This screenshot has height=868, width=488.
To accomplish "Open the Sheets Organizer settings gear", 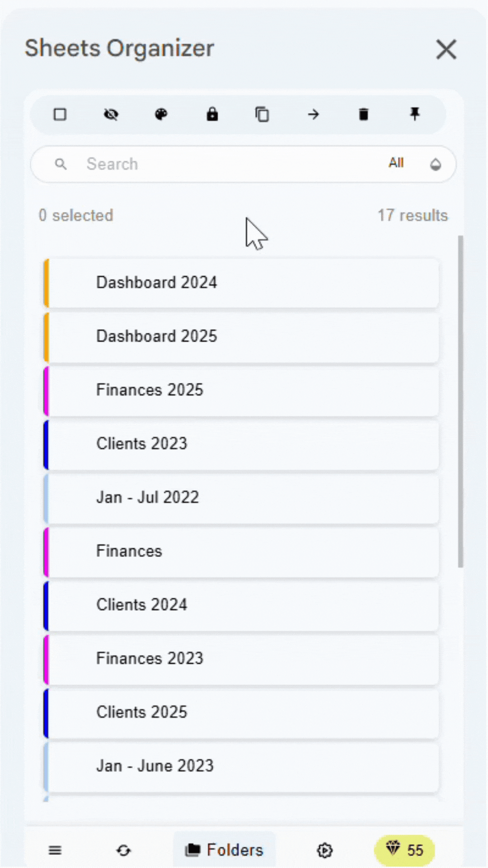I will coord(324,850).
